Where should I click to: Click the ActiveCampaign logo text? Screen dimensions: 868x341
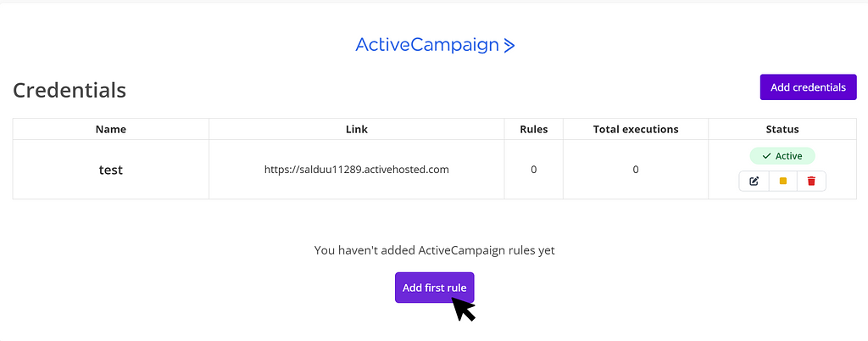tap(427, 45)
